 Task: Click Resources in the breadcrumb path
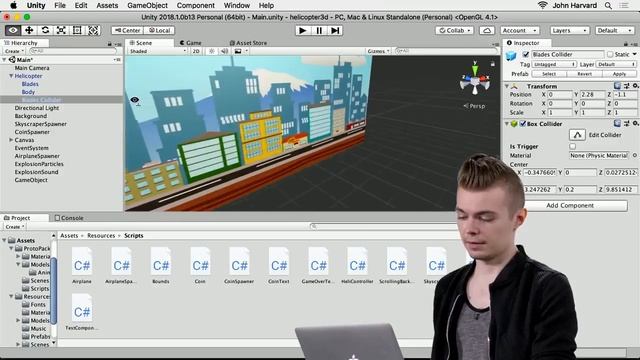coord(101,236)
